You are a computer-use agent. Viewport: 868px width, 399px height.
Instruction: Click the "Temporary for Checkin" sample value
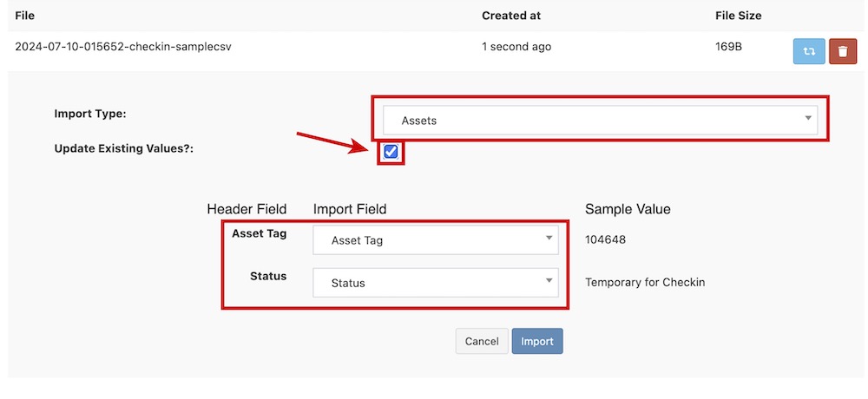[645, 282]
